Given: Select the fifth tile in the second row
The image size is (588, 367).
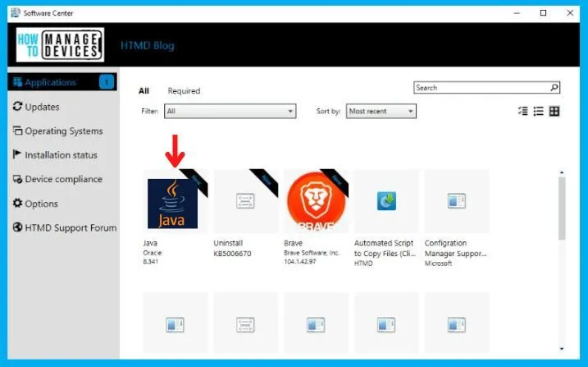Looking at the screenshot, I should click(456, 324).
